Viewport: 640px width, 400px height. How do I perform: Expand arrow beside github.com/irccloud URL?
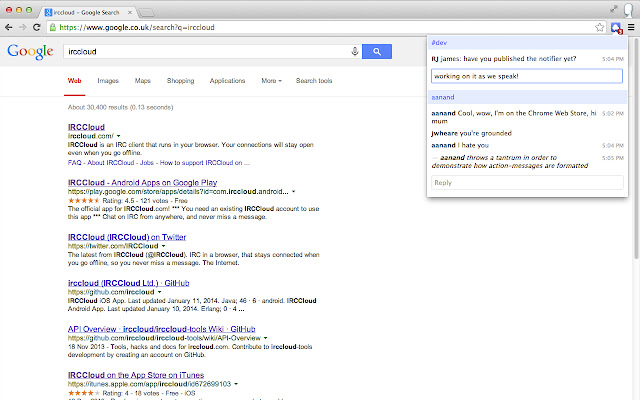click(160, 292)
